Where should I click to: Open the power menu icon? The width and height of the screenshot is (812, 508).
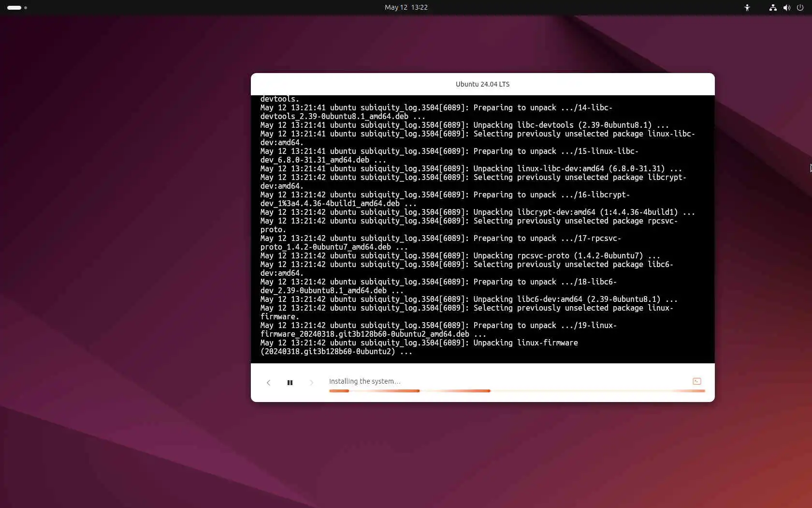[x=800, y=7]
